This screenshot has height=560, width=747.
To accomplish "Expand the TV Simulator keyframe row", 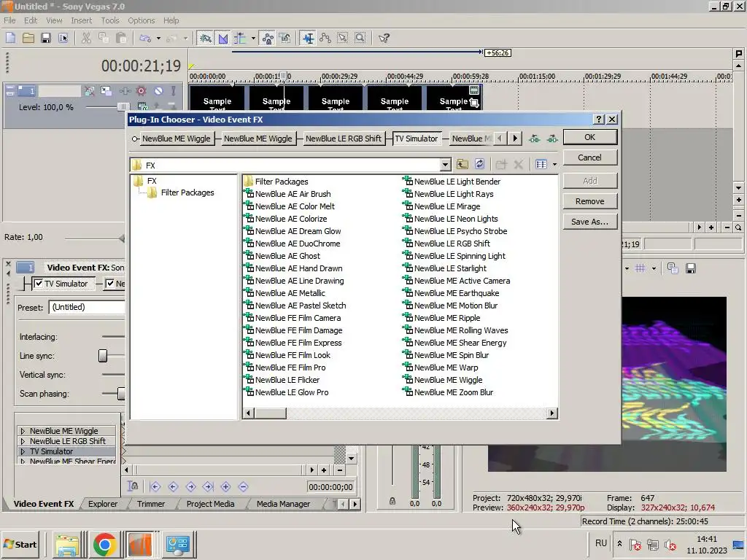I will (x=23, y=451).
